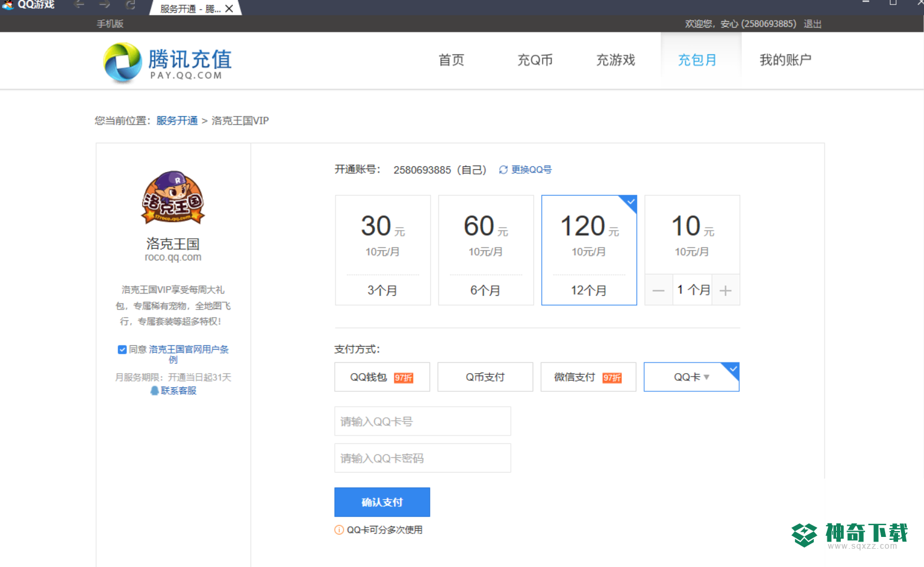Select the 120元 12个月 plan
924x567 pixels.
click(589, 250)
